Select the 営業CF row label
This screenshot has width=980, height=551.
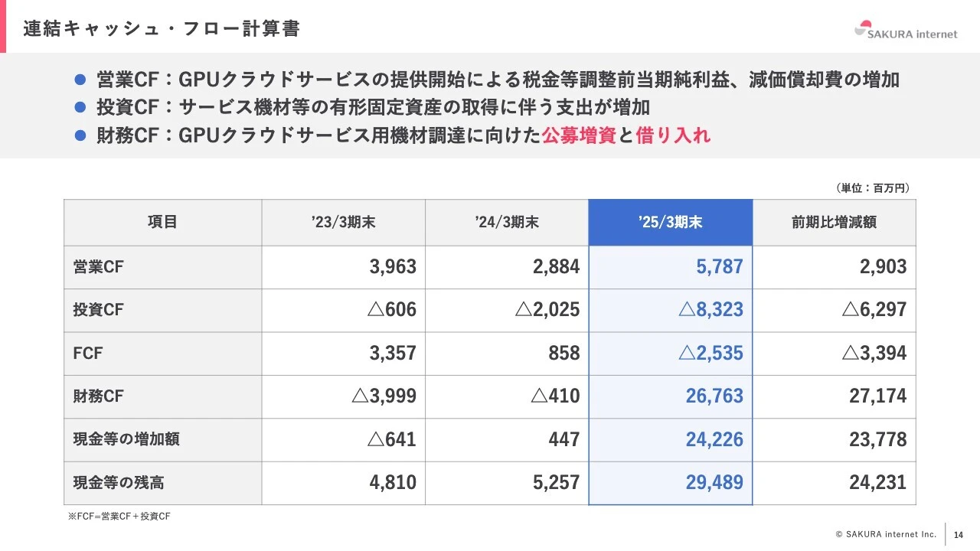click(x=98, y=267)
